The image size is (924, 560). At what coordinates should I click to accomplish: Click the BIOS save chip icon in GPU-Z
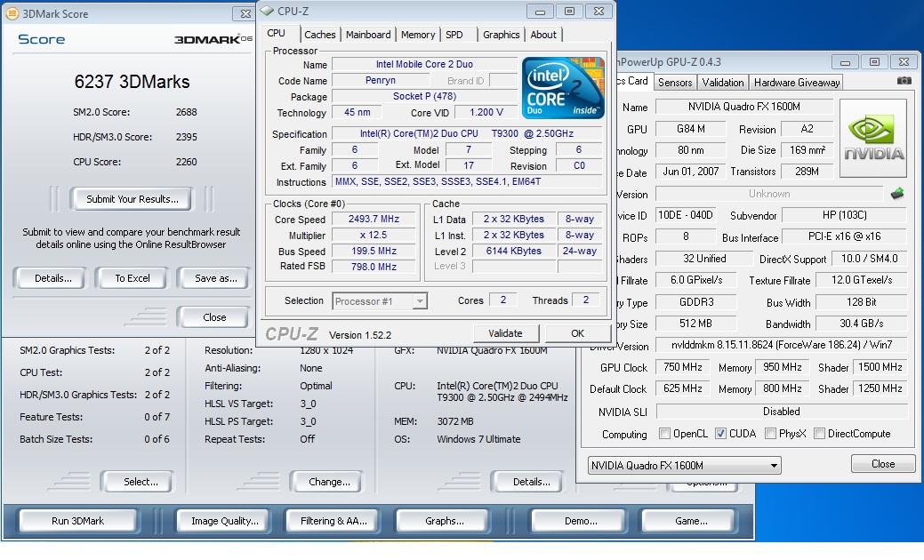[897, 193]
